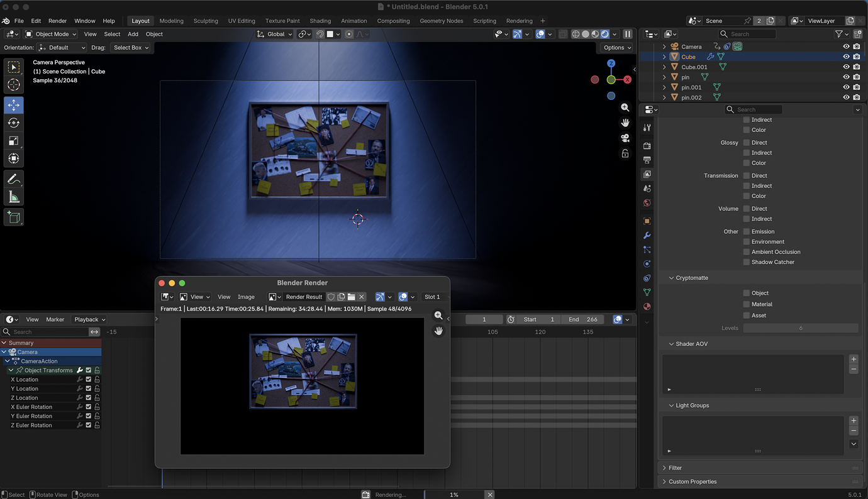Image resolution: width=868 pixels, height=499 pixels.
Task: Click the viewport zoom magnifier gizmo
Action: [625, 107]
